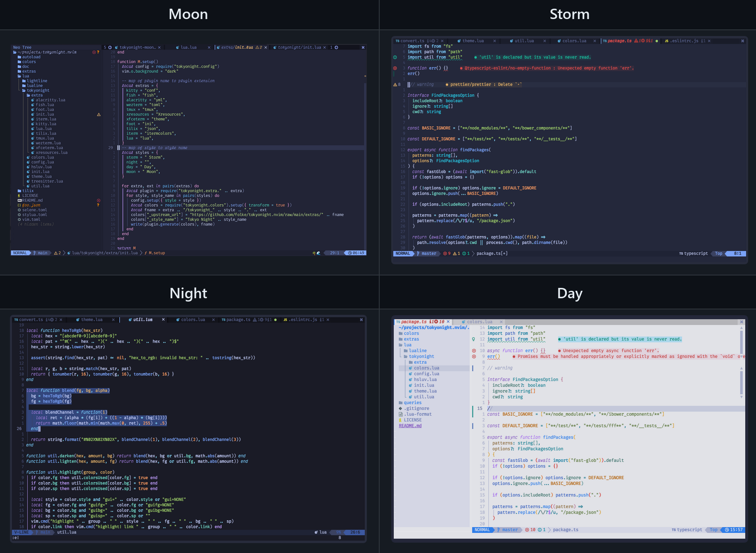Viewport: 756px width, 553px height.
Task: Click the upper editor scrollbar in Day window
Action: click(742, 342)
